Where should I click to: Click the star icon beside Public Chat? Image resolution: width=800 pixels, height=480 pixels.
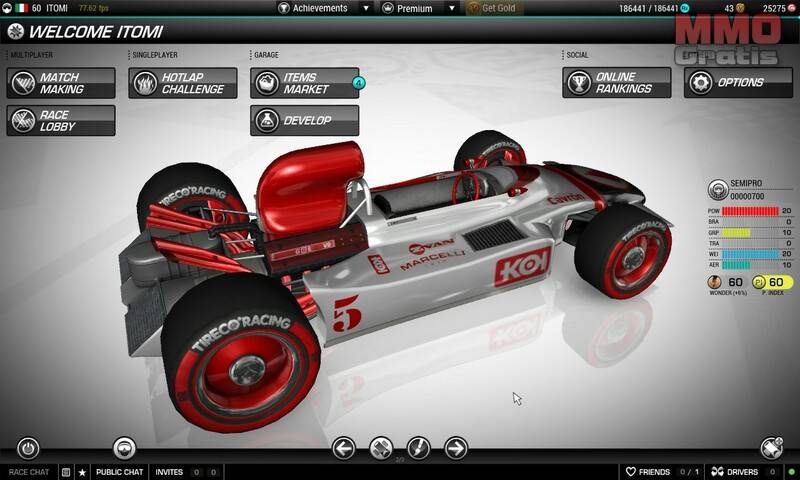[82, 472]
